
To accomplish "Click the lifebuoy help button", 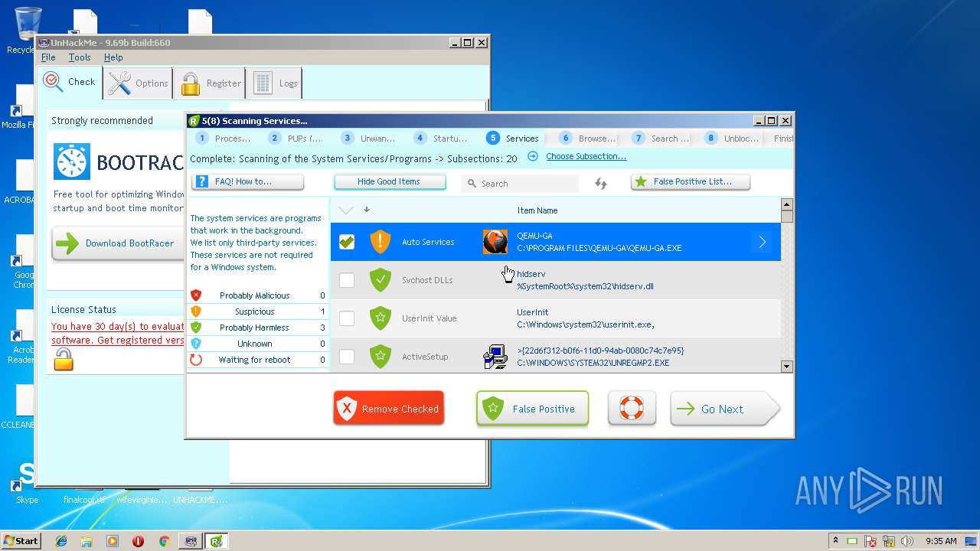I will (x=632, y=409).
